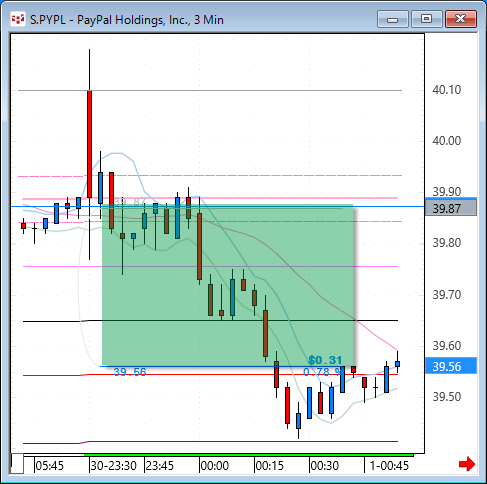
Task: Click the 39.60 price axis label
Action: click(446, 345)
